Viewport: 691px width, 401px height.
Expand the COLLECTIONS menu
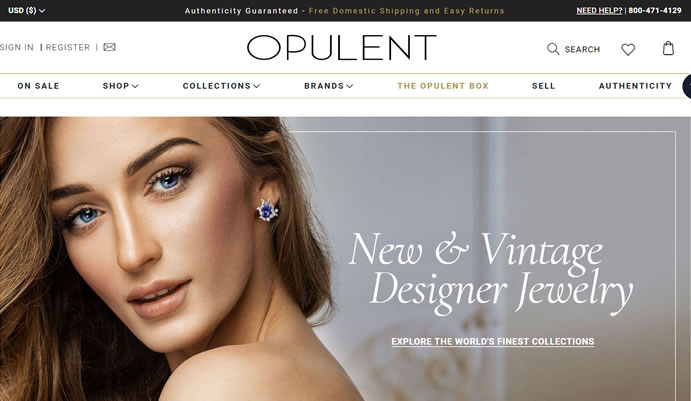coord(221,86)
